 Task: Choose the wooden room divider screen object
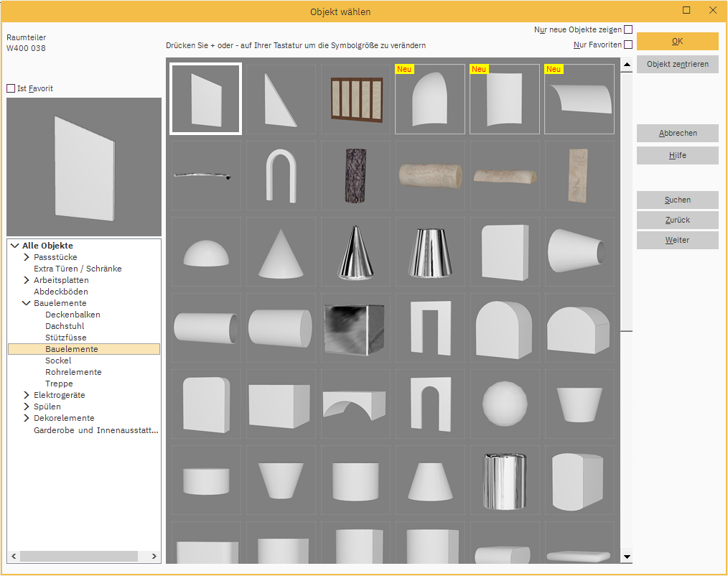click(355, 99)
